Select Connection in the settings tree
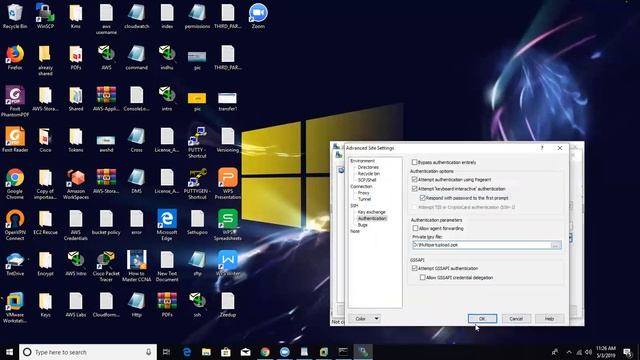Image resolution: width=640 pixels, height=360 pixels. (361, 186)
